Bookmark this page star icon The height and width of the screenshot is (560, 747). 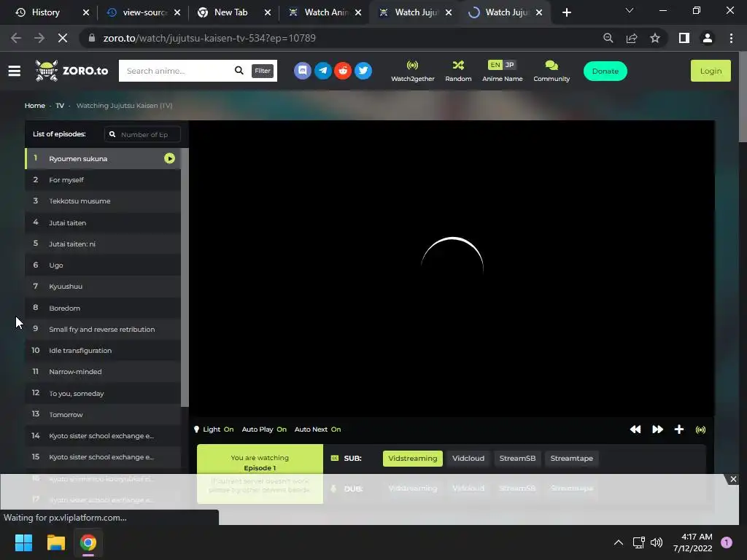coord(655,38)
